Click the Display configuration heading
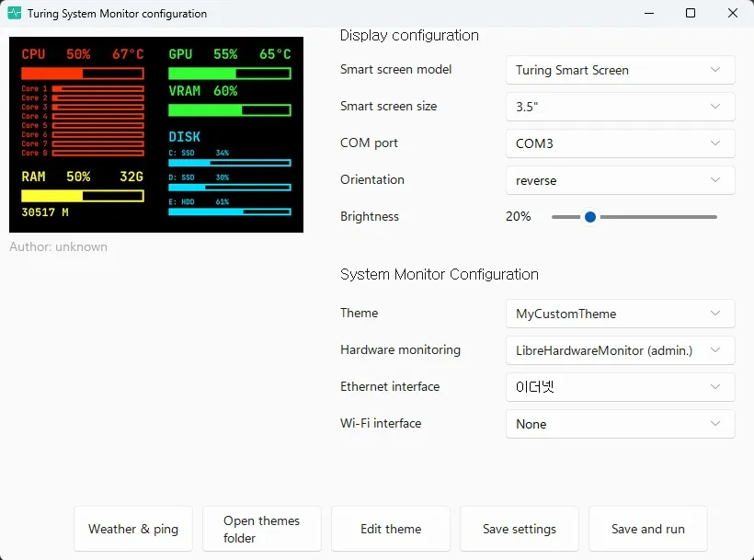 click(409, 35)
